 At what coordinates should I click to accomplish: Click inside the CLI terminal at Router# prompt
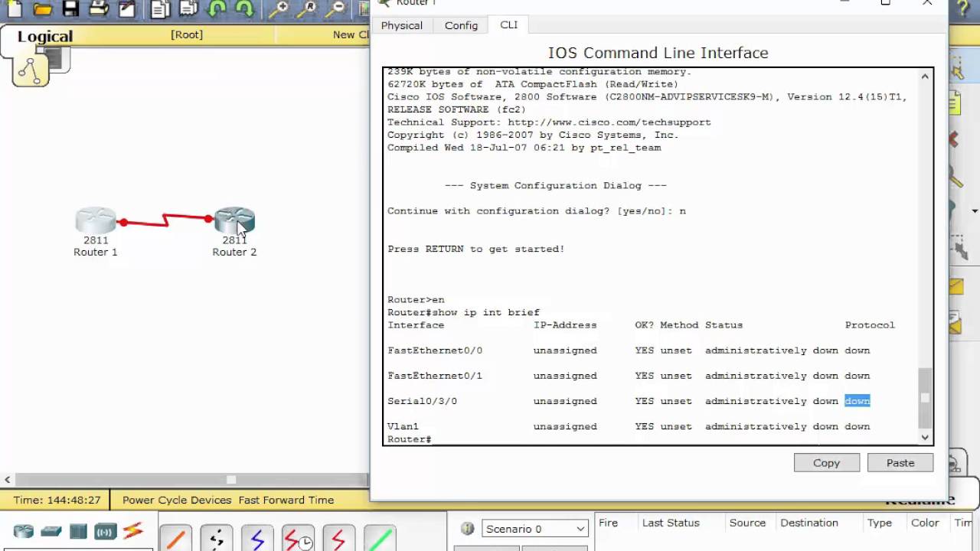click(410, 439)
